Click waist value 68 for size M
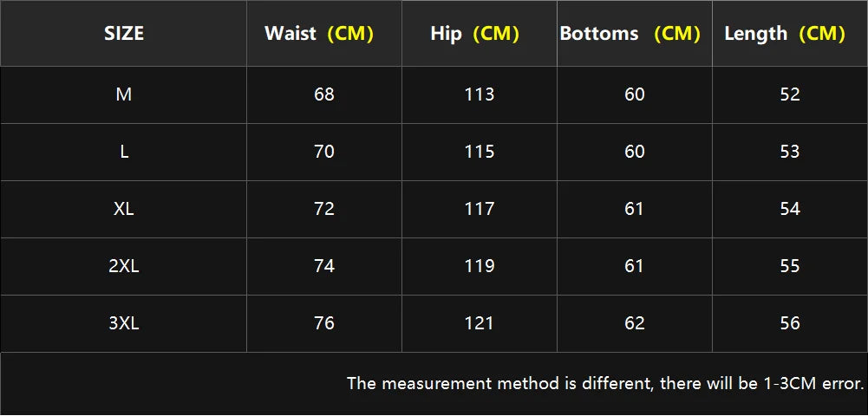This screenshot has width=868, height=416. click(x=324, y=94)
